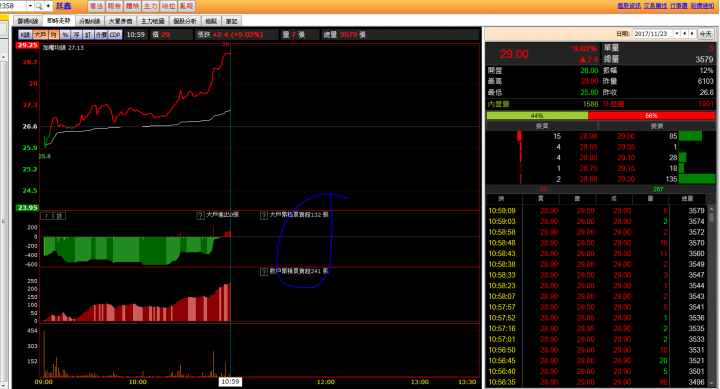The height and width of the screenshot is (389, 720).
Task: Click the 29.20 ask price with volume 135
Action: coord(626,179)
